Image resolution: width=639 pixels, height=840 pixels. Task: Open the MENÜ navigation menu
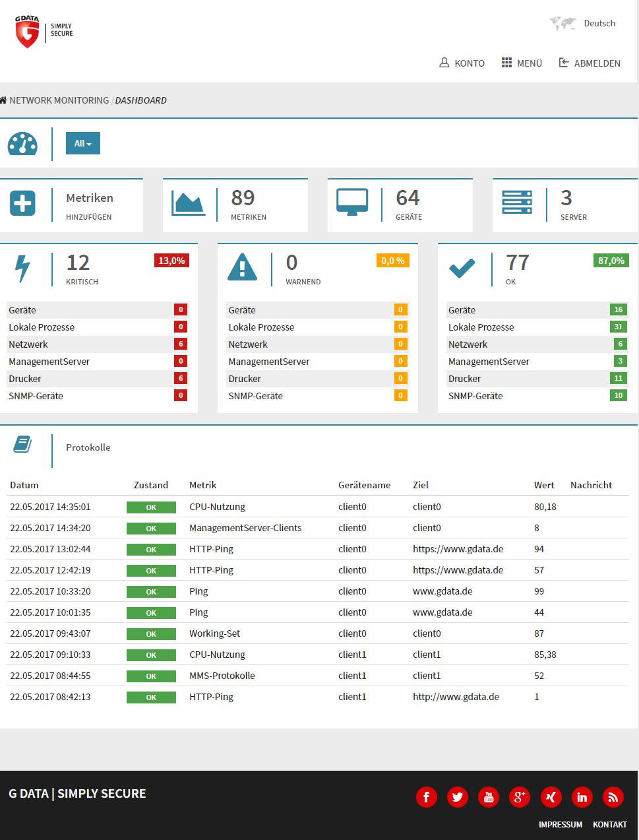[522, 63]
